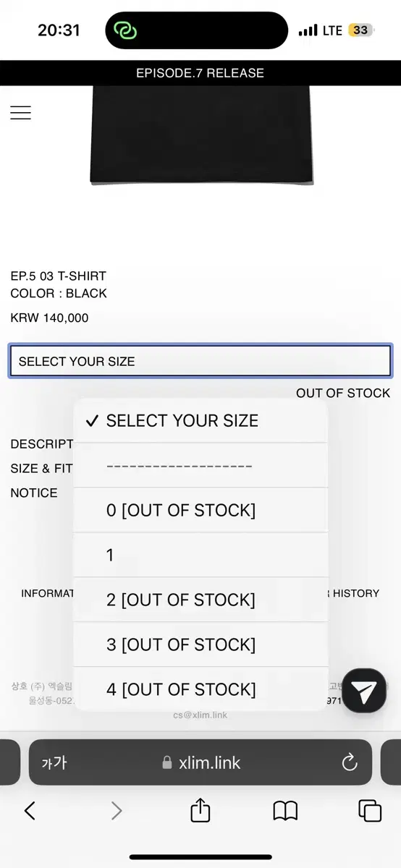The height and width of the screenshot is (868, 401).
Task: Tap the grayed forward arrow in Safari
Action: [x=116, y=811]
